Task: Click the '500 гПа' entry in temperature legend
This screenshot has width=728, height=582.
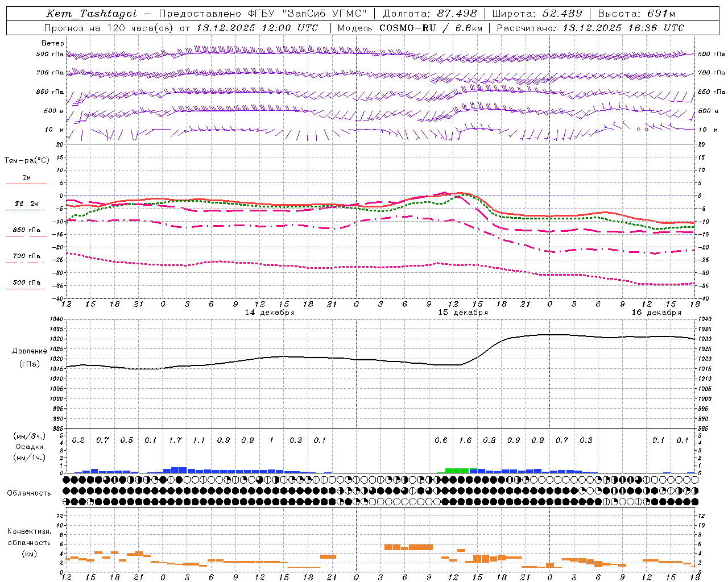Action: [x=27, y=282]
